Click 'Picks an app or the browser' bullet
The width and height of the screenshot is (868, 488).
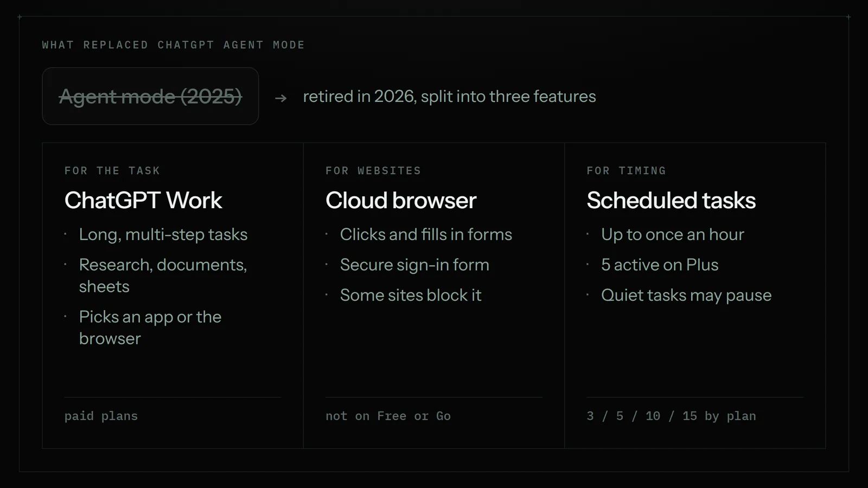pos(150,328)
